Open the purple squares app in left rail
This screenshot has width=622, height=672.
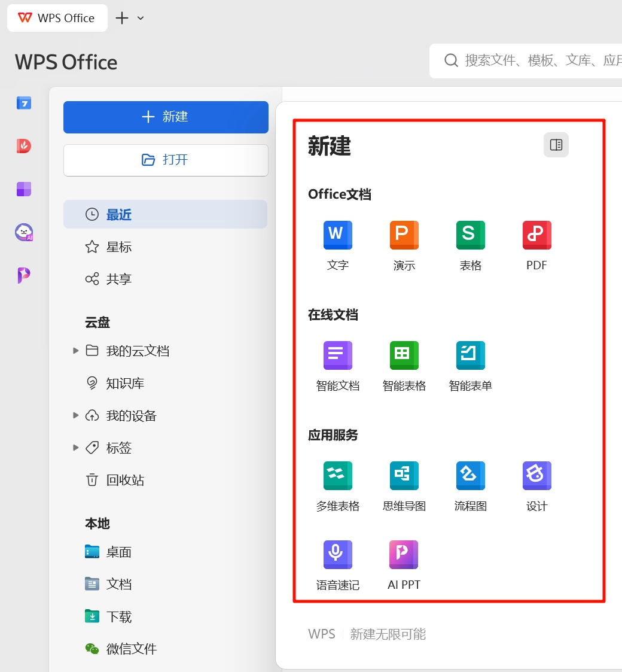coord(24,189)
